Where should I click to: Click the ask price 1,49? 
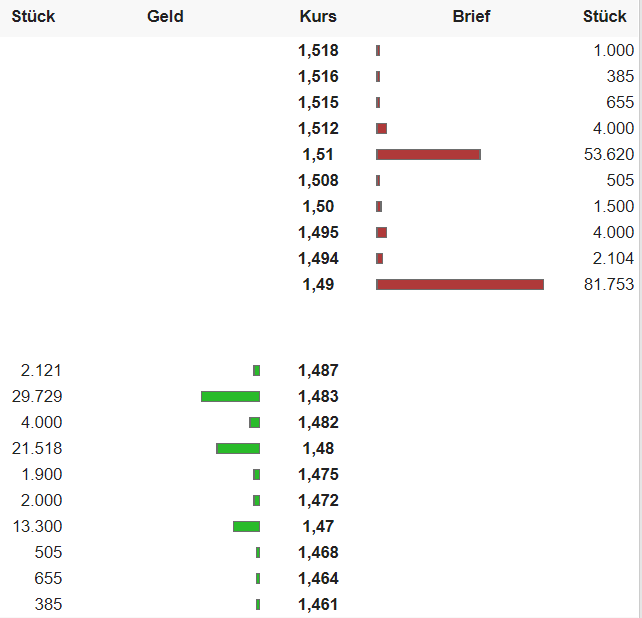pyautogui.click(x=318, y=284)
